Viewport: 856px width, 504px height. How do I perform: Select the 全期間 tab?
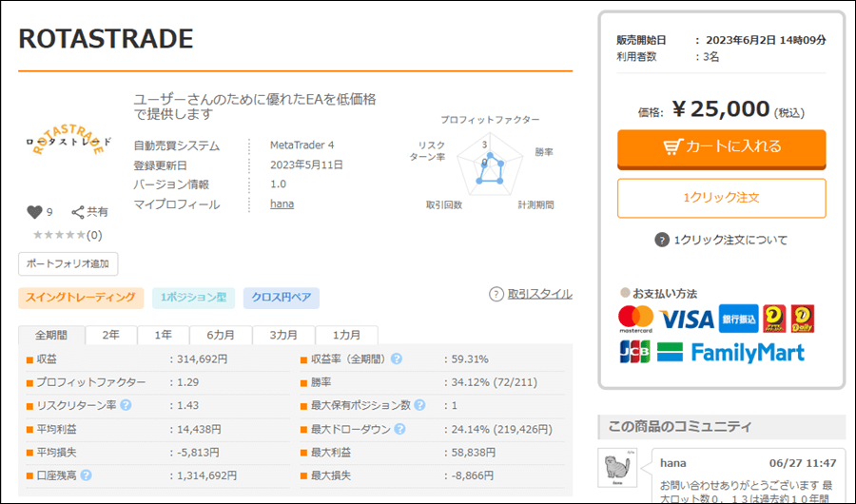[51, 335]
